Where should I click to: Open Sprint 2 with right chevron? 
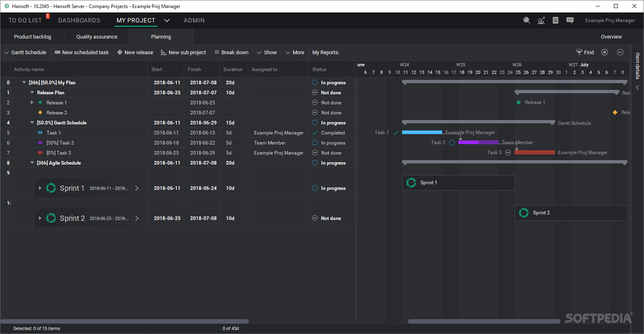click(137, 218)
